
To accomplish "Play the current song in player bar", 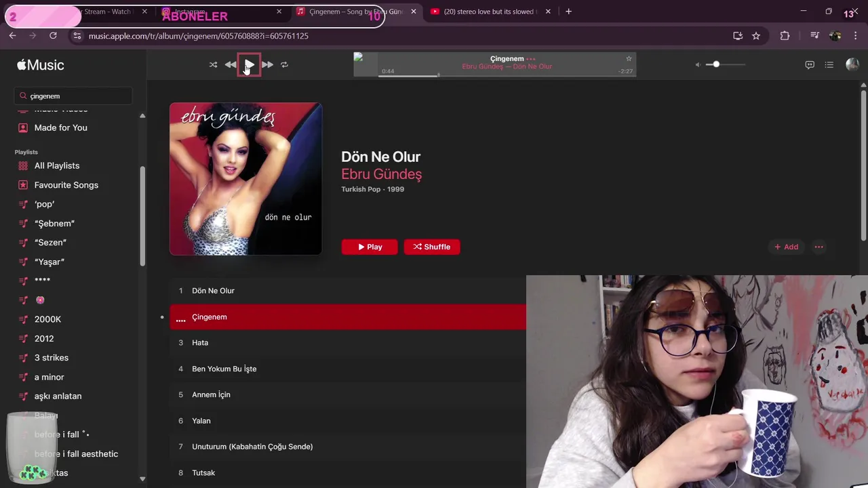I will (249, 65).
